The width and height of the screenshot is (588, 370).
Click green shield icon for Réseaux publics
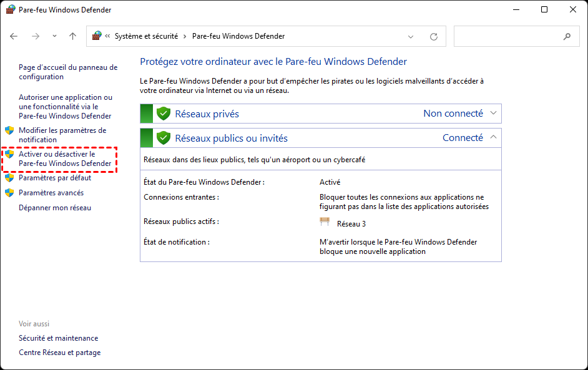(164, 138)
